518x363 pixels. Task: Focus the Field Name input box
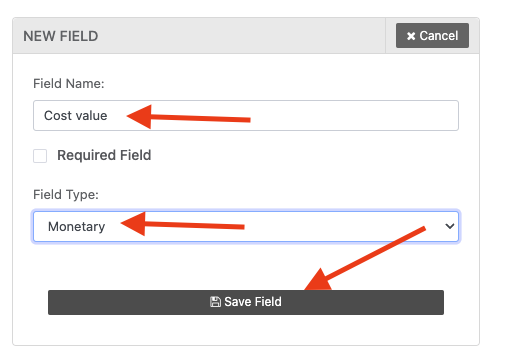click(246, 115)
